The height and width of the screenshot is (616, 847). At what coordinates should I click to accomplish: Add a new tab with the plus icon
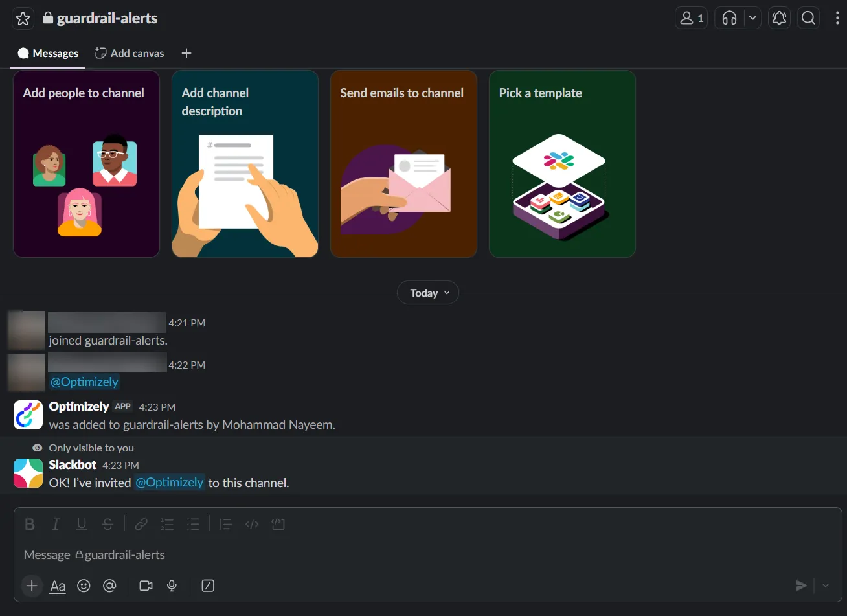(186, 54)
